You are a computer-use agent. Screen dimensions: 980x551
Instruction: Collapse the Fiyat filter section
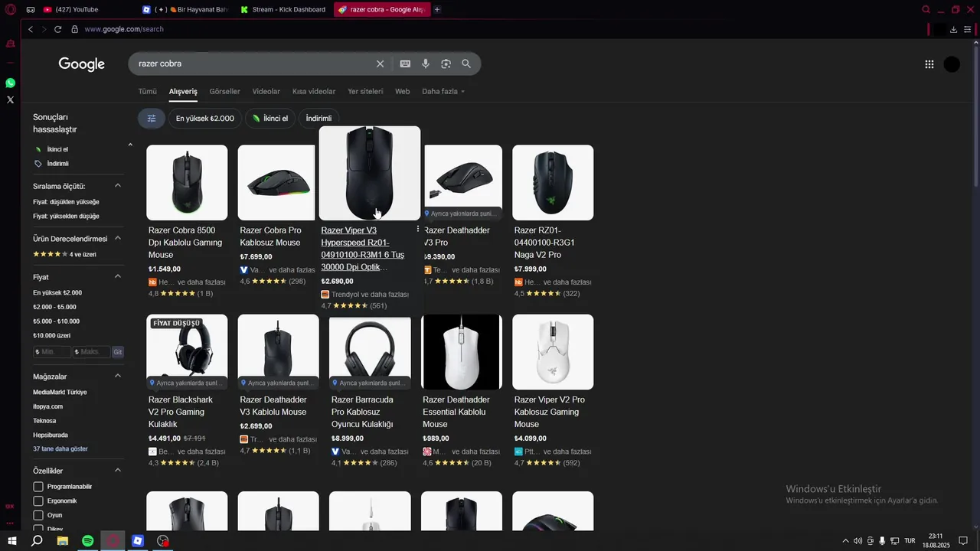click(118, 277)
